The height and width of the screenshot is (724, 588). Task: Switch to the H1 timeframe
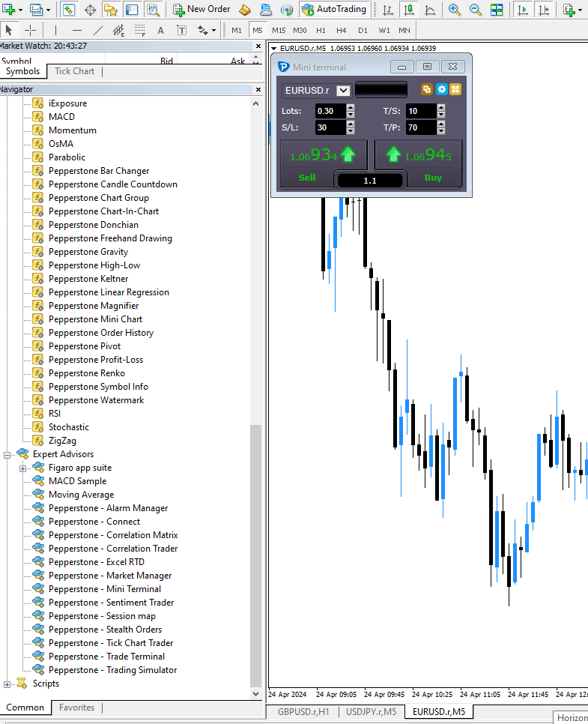point(321,31)
